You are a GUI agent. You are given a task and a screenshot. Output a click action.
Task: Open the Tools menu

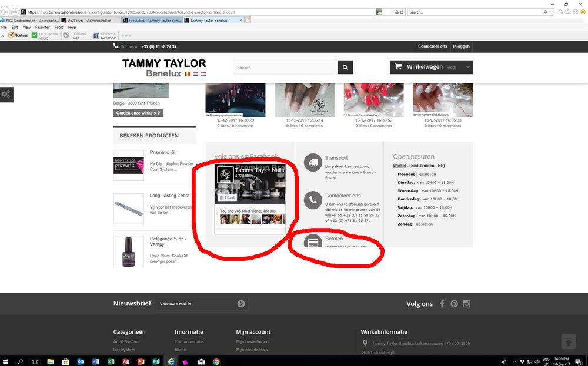pos(59,27)
